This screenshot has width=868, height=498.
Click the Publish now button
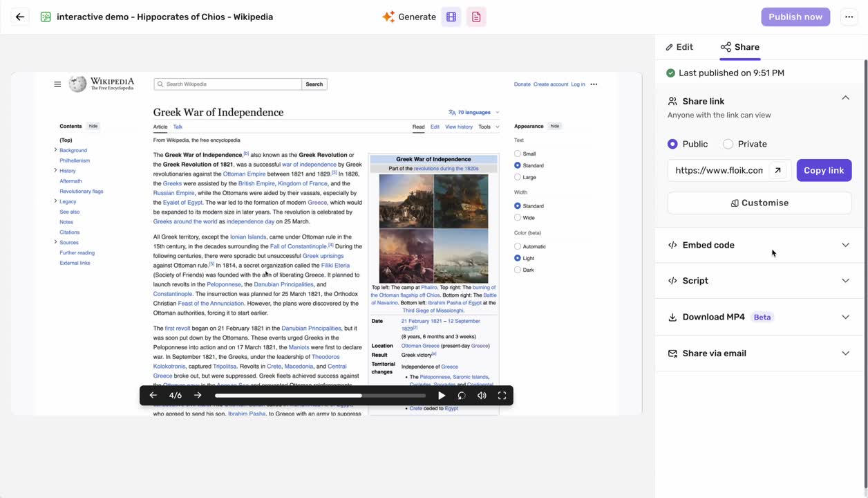coord(795,17)
